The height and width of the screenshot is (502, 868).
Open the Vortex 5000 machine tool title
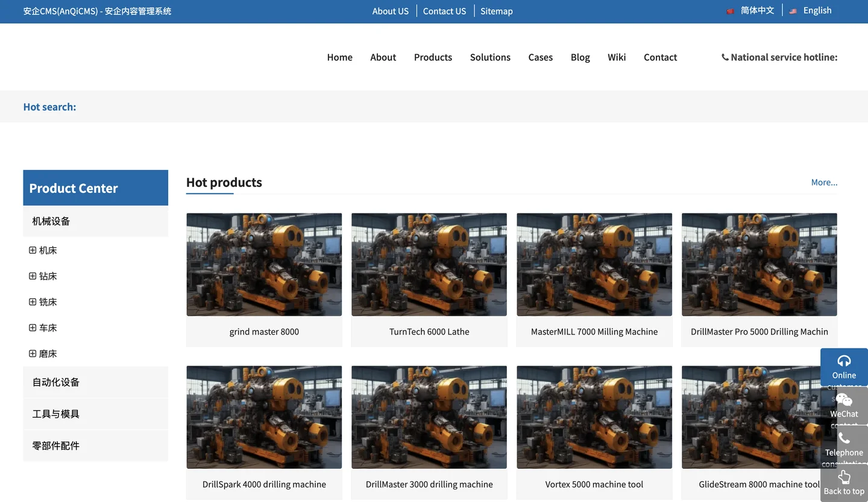(594, 485)
